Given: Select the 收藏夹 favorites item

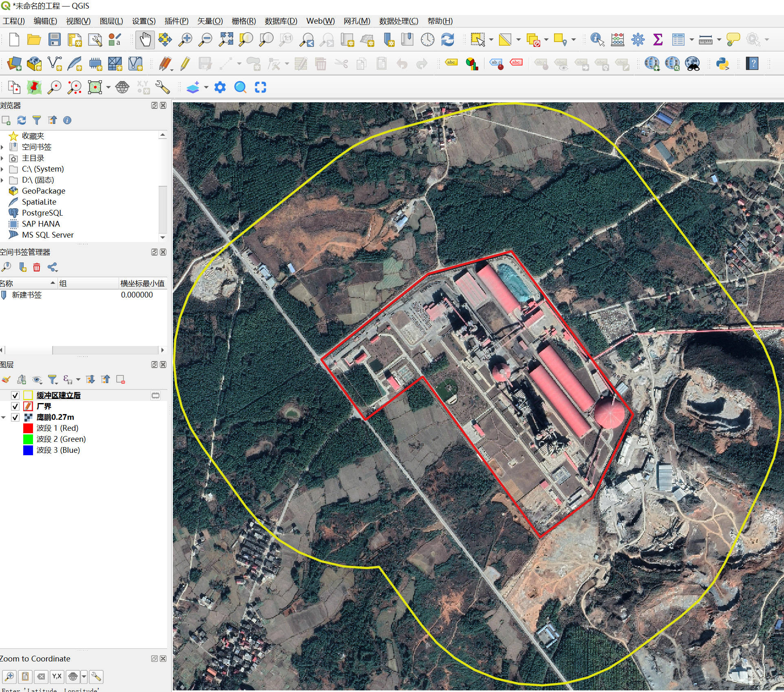Looking at the screenshot, I should (x=33, y=136).
